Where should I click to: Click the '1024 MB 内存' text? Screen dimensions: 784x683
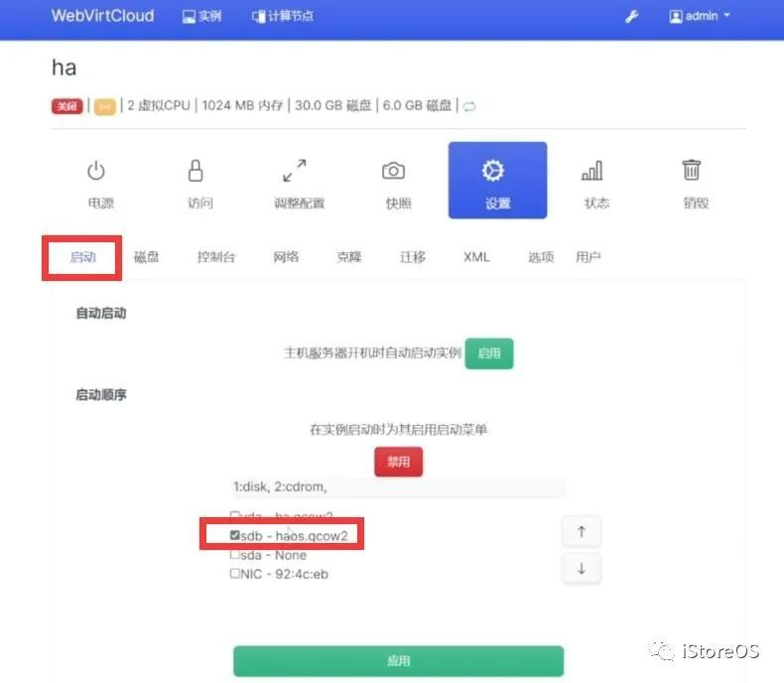click(242, 105)
